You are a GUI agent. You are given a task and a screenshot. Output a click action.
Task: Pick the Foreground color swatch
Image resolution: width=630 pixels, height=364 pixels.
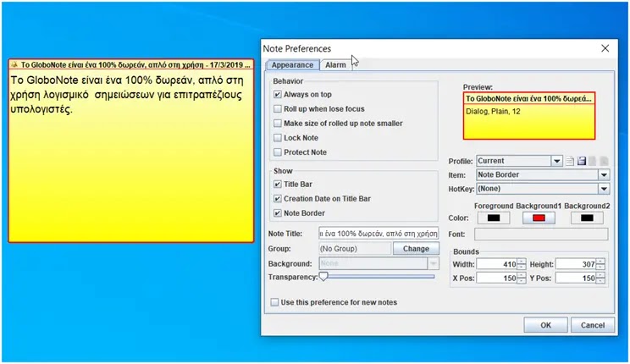pyautogui.click(x=494, y=218)
